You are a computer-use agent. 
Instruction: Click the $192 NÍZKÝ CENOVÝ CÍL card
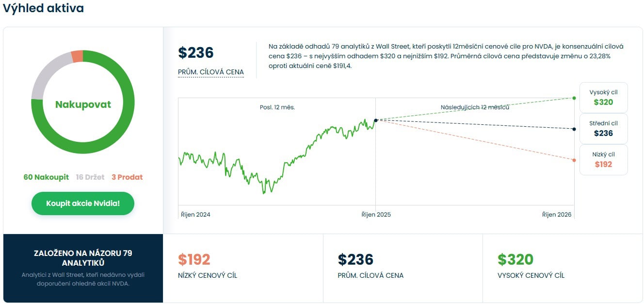pos(242,267)
